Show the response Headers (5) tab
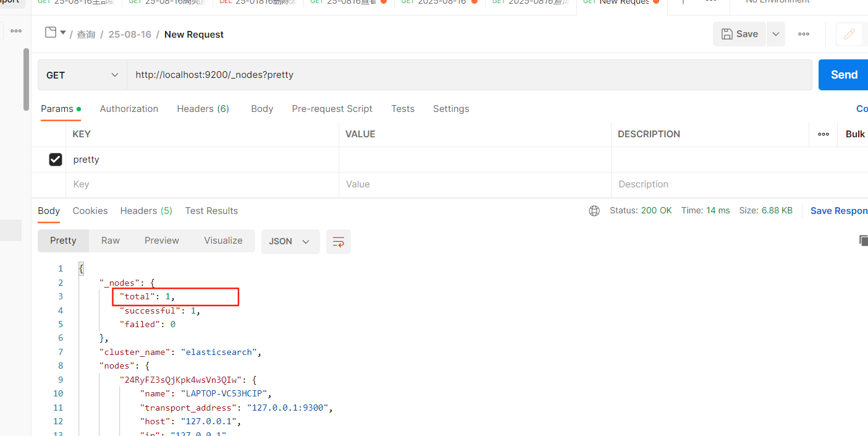The width and height of the screenshot is (868, 436). click(146, 211)
